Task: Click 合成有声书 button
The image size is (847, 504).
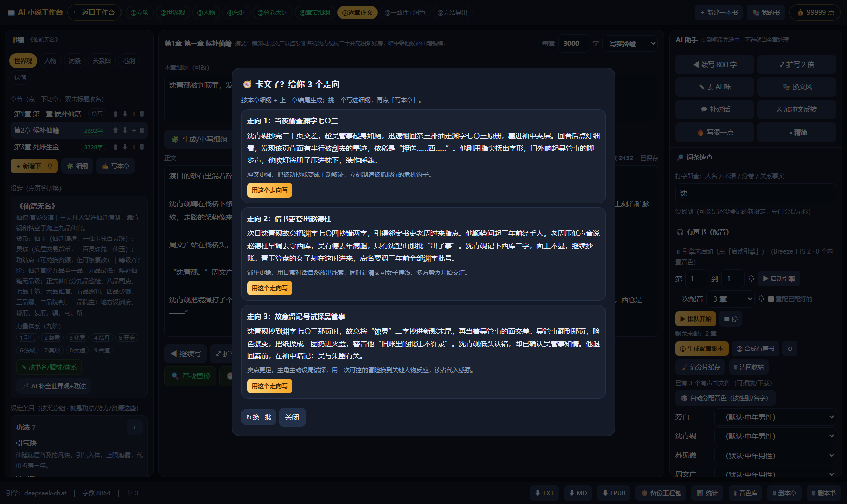Action: 755,349
